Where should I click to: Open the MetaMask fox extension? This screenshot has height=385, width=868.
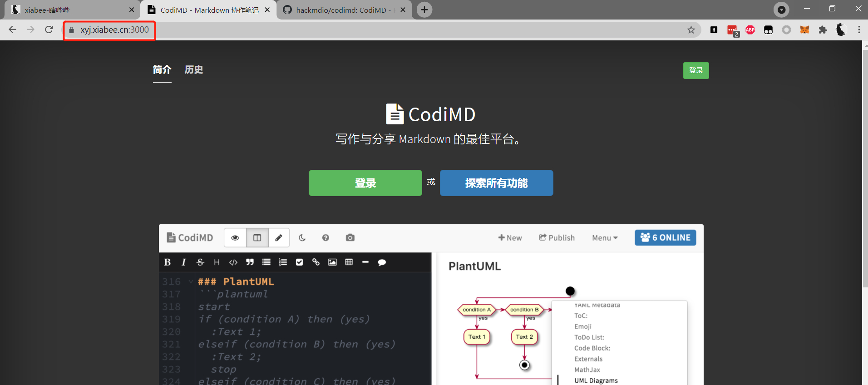tap(804, 30)
